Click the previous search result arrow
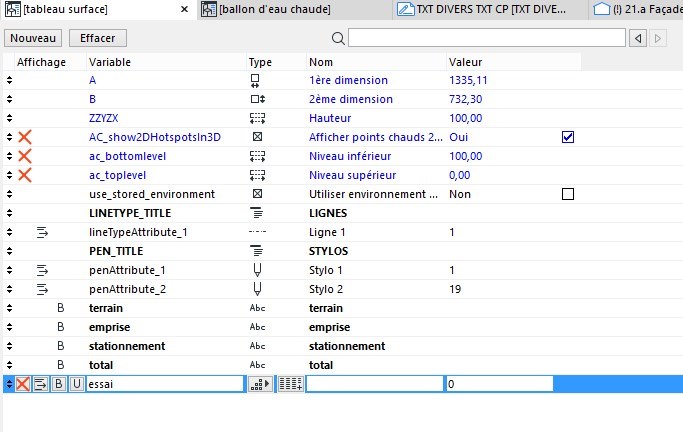 [638, 38]
